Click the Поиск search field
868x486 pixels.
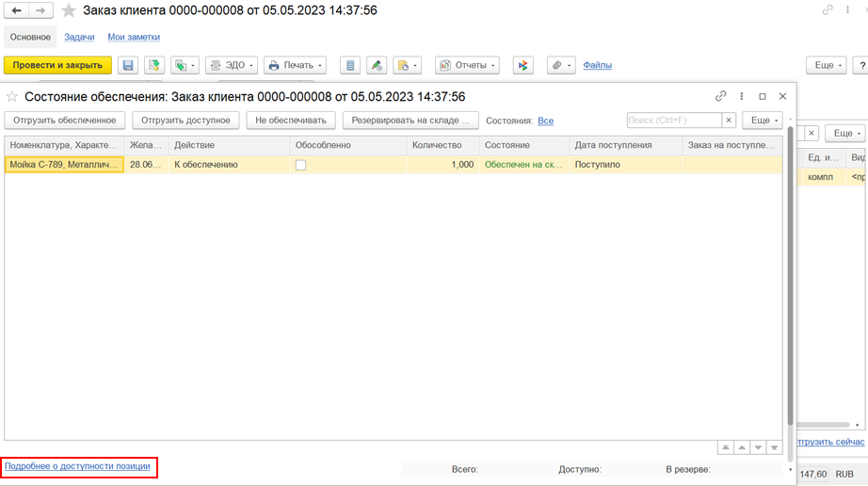[x=674, y=121]
